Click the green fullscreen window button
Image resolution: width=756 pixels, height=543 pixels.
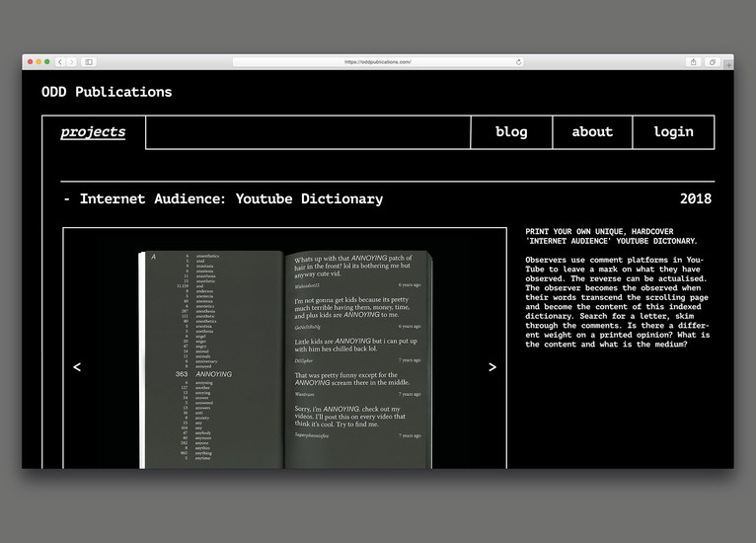[46, 62]
